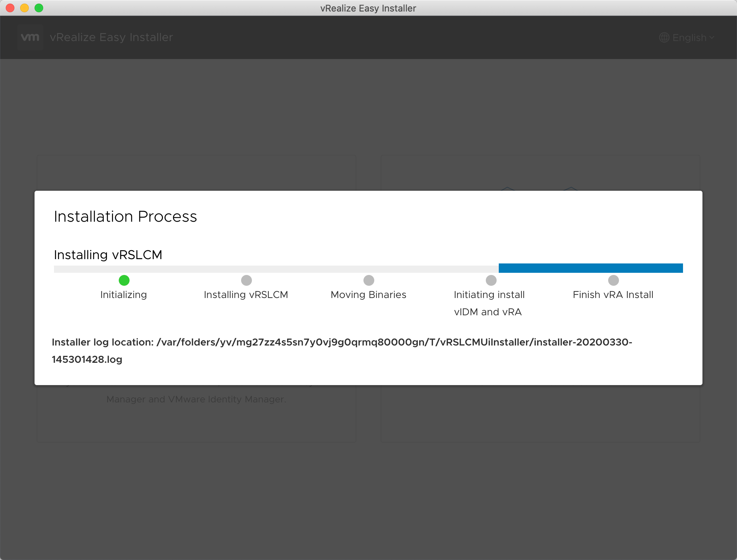Click the Initiating install vIDM and vRA step icon

[490, 280]
